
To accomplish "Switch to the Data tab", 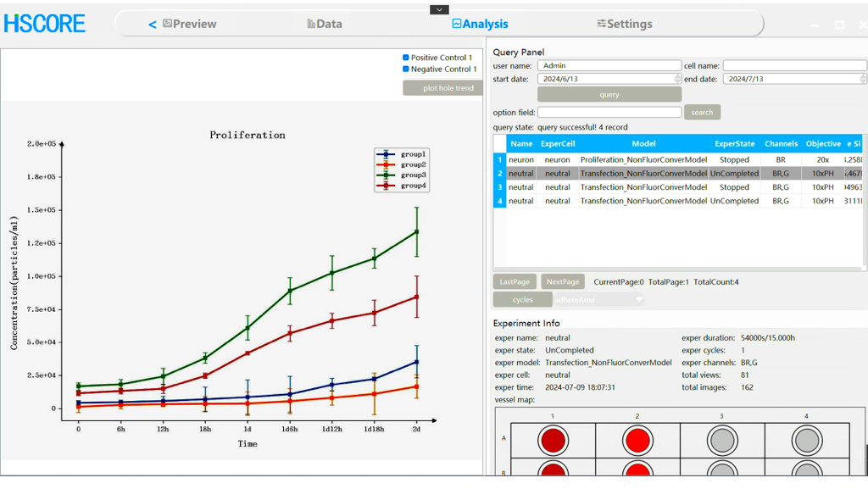I will pyautogui.click(x=325, y=24).
